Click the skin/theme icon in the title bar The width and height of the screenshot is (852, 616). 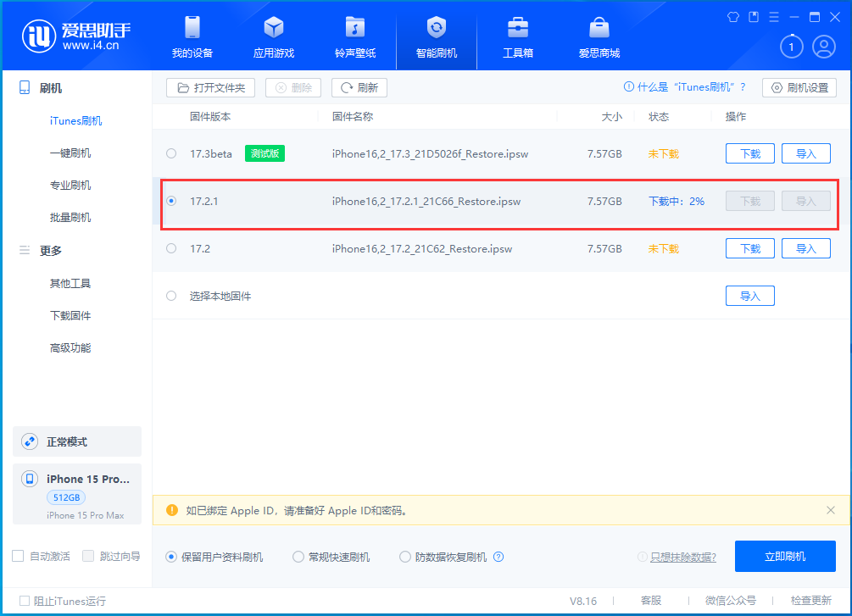732,16
